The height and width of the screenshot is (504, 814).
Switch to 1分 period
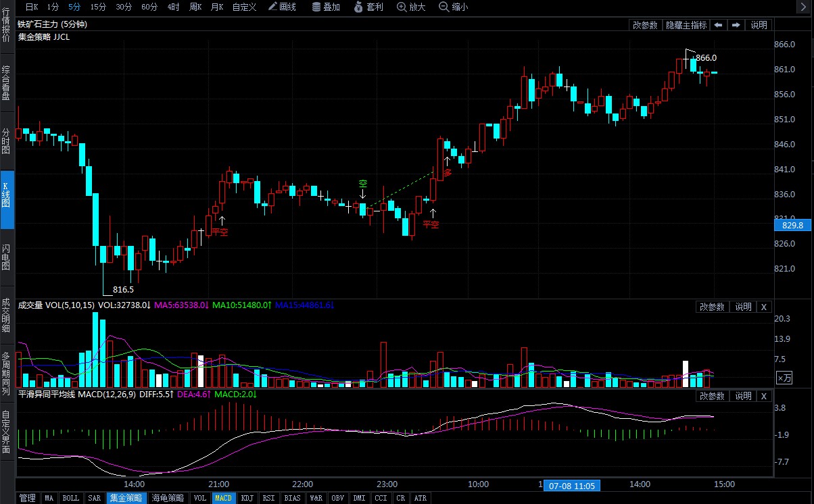pyautogui.click(x=53, y=7)
